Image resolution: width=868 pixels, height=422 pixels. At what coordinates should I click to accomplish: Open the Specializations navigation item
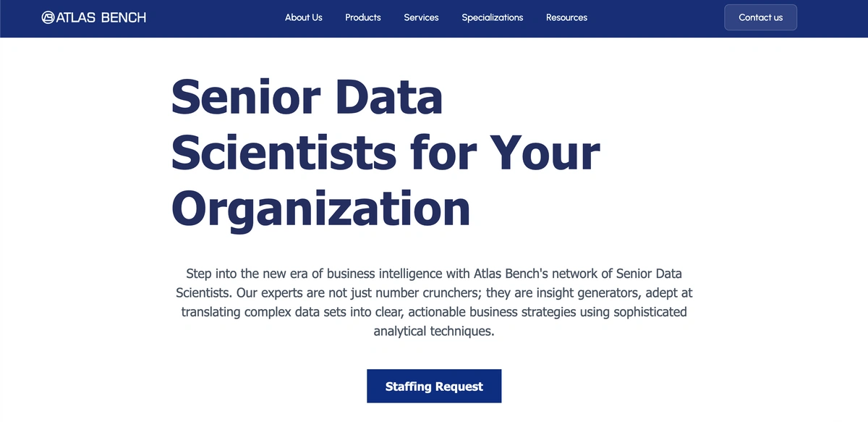493,17
